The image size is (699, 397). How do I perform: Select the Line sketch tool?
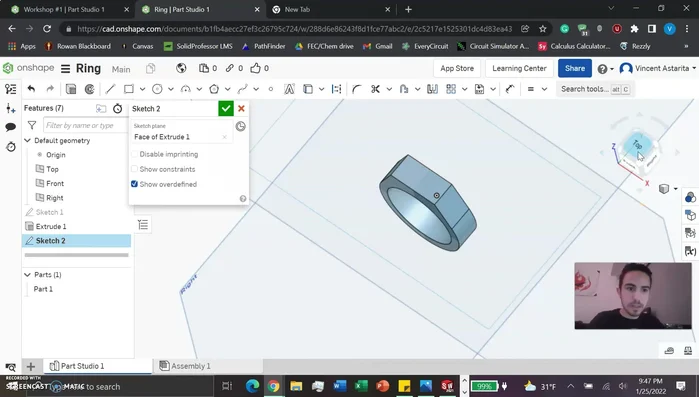pyautogui.click(x=110, y=89)
